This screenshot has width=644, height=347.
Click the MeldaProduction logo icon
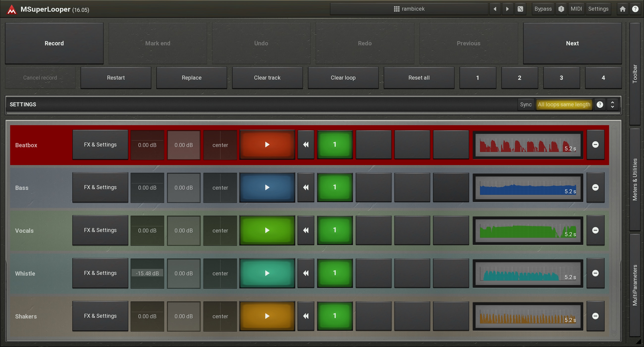pyautogui.click(x=11, y=9)
